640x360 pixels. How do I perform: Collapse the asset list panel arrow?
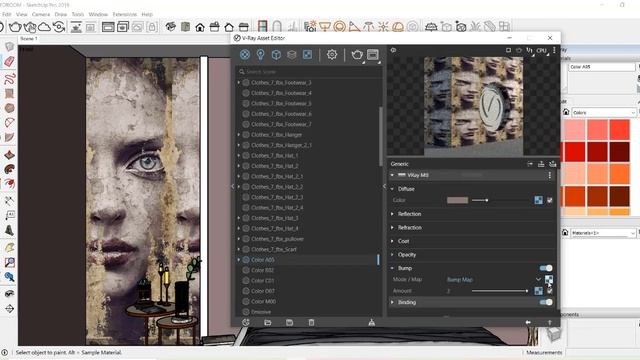click(x=233, y=186)
